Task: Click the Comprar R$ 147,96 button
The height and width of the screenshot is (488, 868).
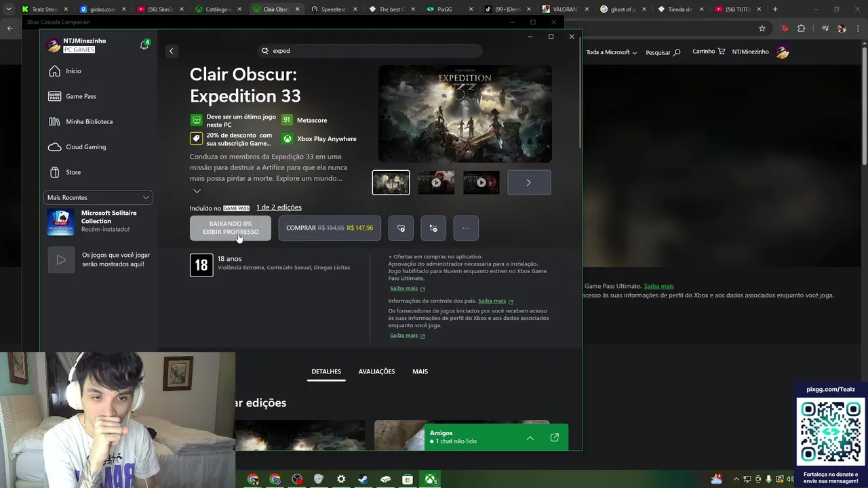Action: pos(330,228)
